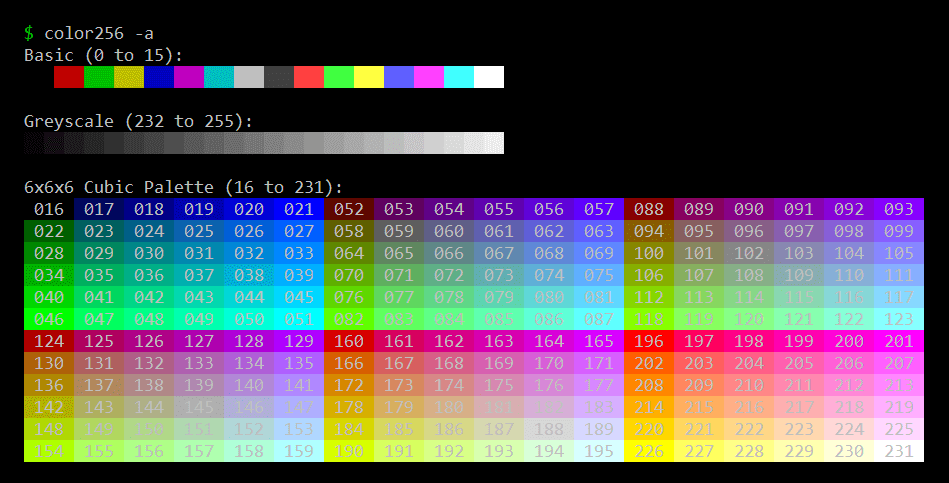The height and width of the screenshot is (483, 949).
Task: Click the dark magenta Basic swatch
Action: click(x=189, y=77)
